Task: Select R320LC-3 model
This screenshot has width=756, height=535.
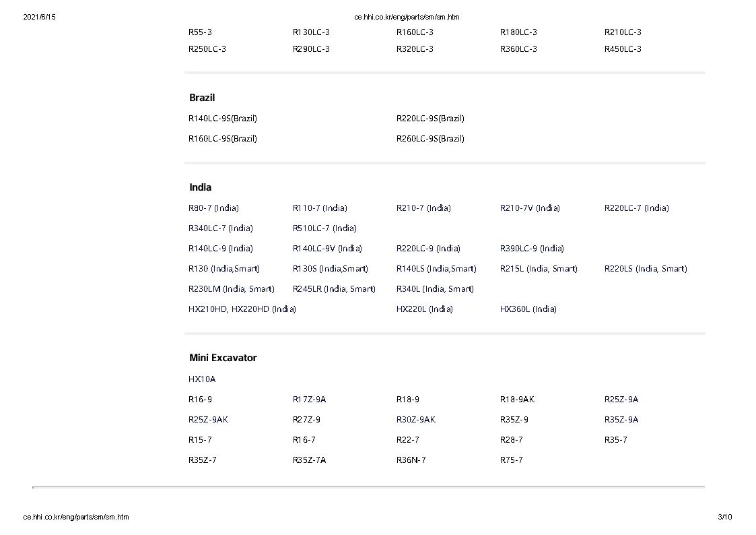Action: tap(415, 49)
